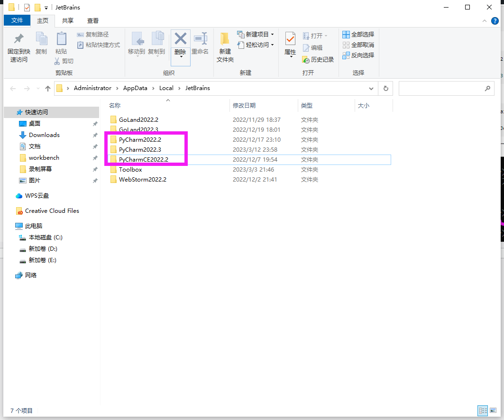Click the Rename (重命名) icon
Image resolution: width=504 pixels, height=420 pixels.
(201, 39)
